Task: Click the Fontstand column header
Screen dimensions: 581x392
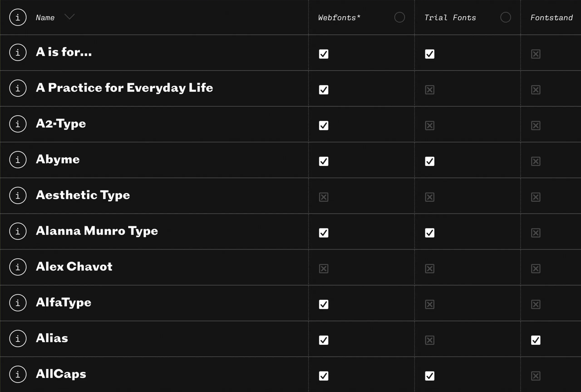Action: pos(551,17)
